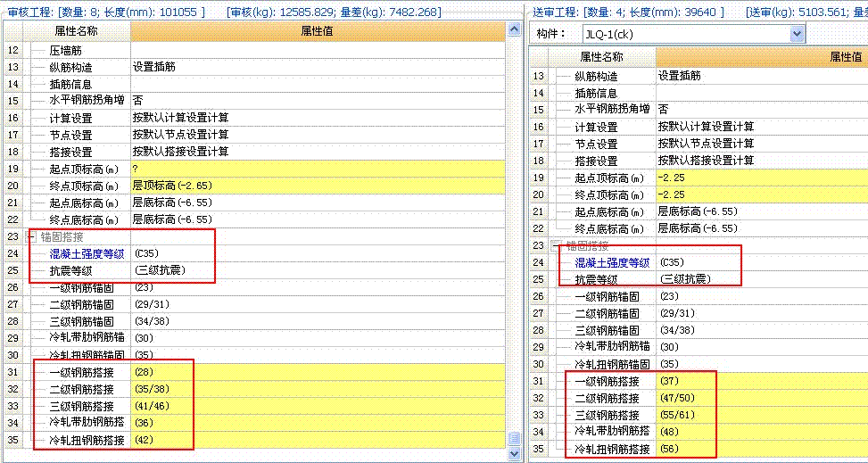Viewport: 868px width, 463px height.
Task: Click blue 混凝土强度等级 label in 送审工程 panel
Action: tap(612, 262)
